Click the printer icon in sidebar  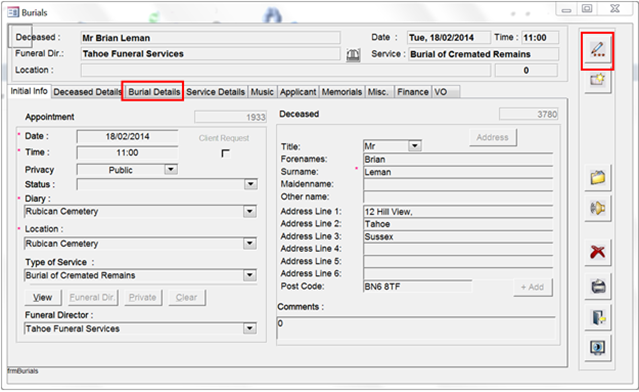pyautogui.click(x=597, y=286)
